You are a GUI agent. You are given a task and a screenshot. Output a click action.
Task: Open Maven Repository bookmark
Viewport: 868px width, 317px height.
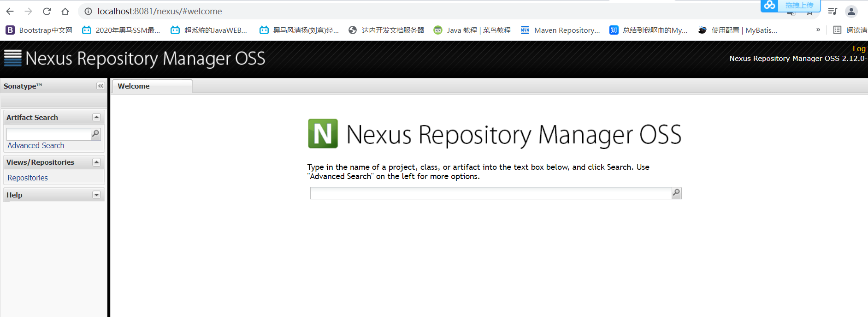pos(561,30)
